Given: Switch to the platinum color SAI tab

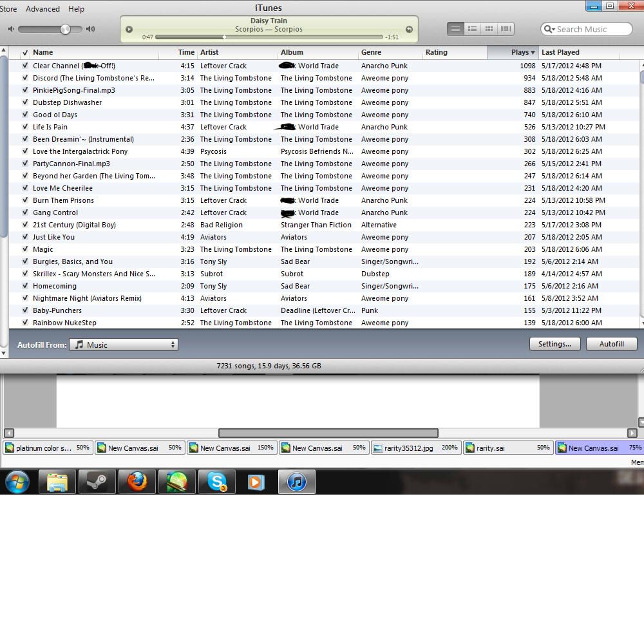Looking at the screenshot, I should [x=48, y=448].
